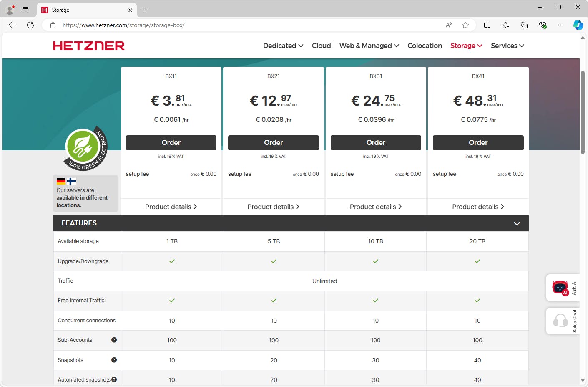The width and height of the screenshot is (588, 387).
Task: Expand the Web & Managed menu
Action: [x=369, y=46]
